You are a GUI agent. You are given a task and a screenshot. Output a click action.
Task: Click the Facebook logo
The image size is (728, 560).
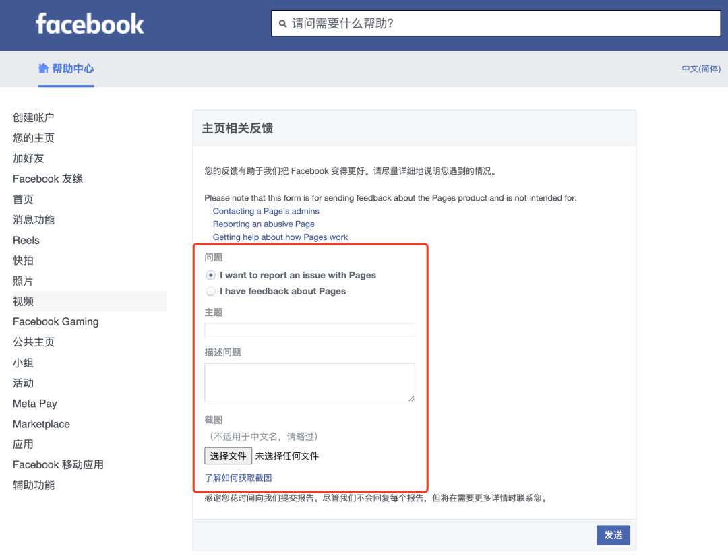[x=90, y=24]
